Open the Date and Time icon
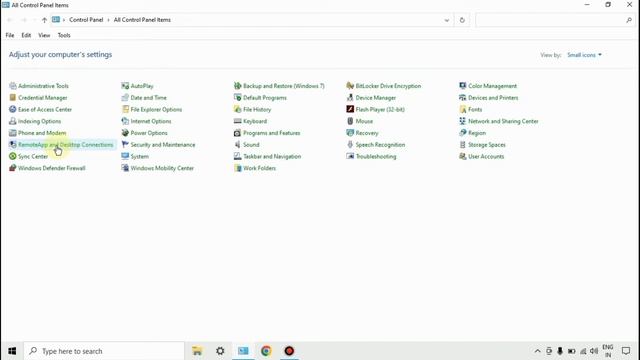Viewport: 640px width, 360px height. click(125, 98)
